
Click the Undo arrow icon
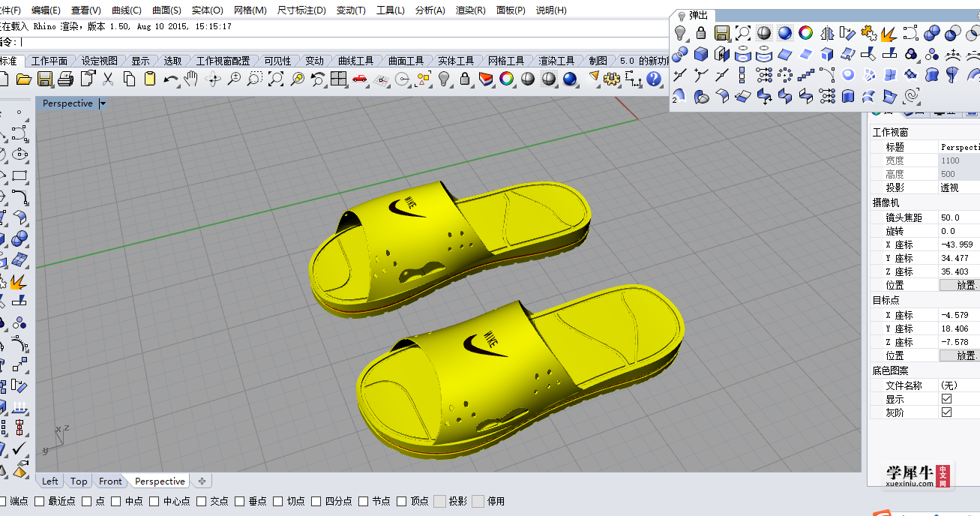tap(171, 79)
